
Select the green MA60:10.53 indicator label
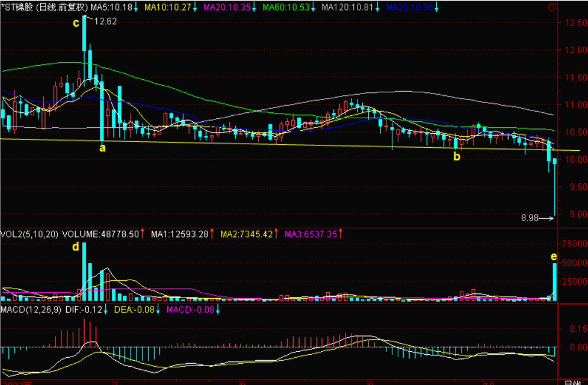286,8
